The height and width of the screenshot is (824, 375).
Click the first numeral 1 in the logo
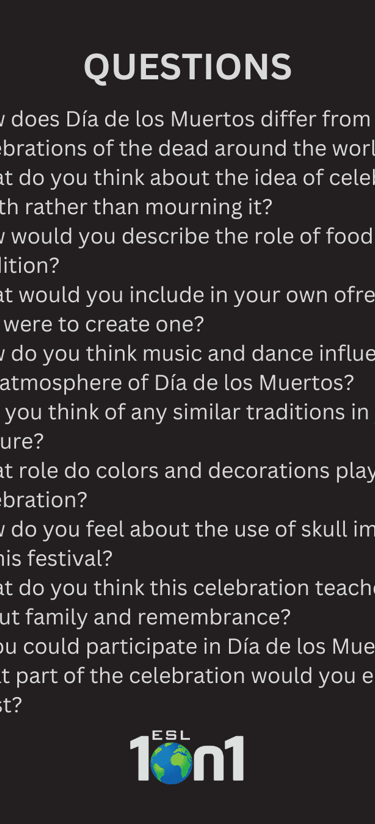pyautogui.click(x=141, y=758)
